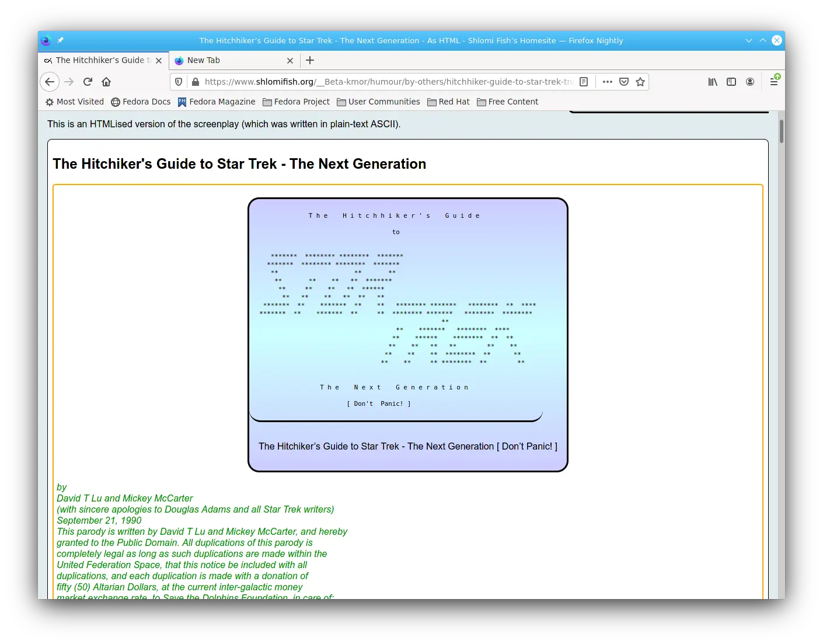Click the vertical page scrollbar thumb

pos(781,131)
